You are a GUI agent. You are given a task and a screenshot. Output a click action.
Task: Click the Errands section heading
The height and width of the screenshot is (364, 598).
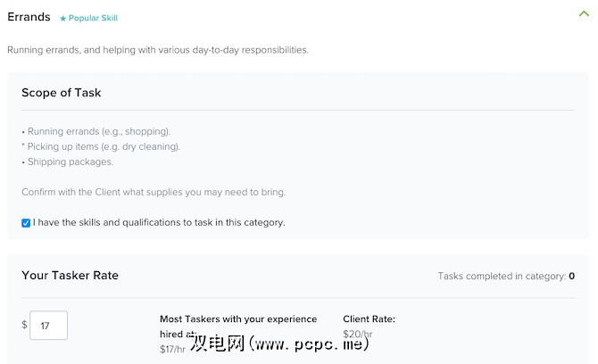[29, 17]
